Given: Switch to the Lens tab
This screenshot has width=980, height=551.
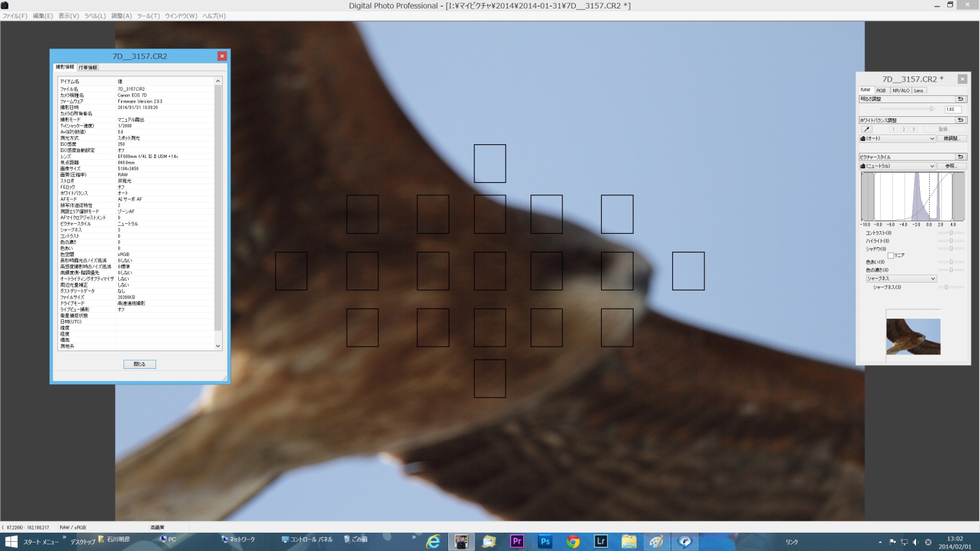Looking at the screenshot, I should tap(919, 90).
